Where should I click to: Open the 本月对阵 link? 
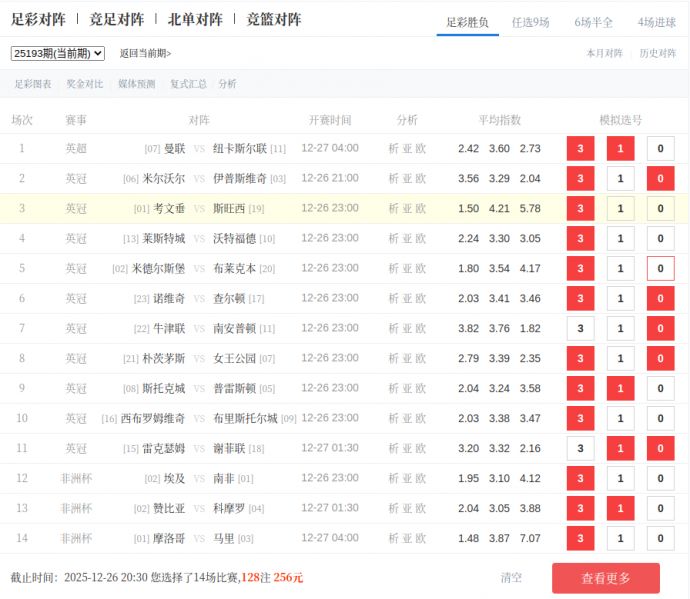pyautogui.click(x=604, y=53)
